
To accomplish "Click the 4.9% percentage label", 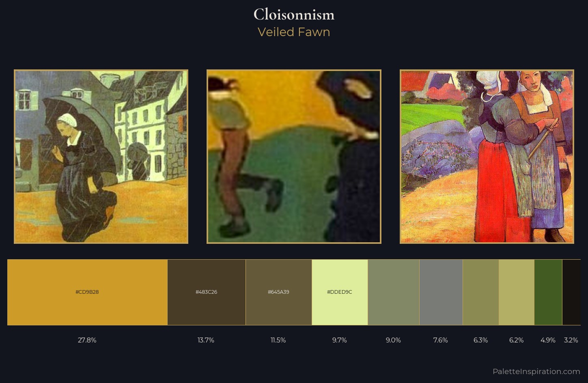I will [x=548, y=340].
